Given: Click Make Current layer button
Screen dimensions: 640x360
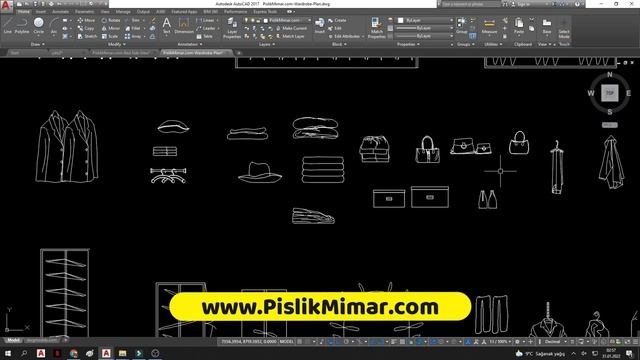Looking at the screenshot, I should [291, 28].
